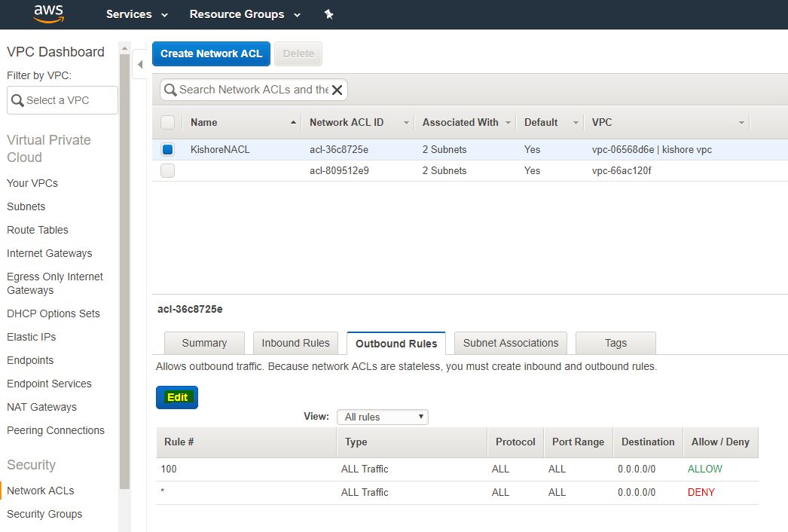Deselect the KishoreNACL row checkbox
The height and width of the screenshot is (532, 788).
point(168,150)
